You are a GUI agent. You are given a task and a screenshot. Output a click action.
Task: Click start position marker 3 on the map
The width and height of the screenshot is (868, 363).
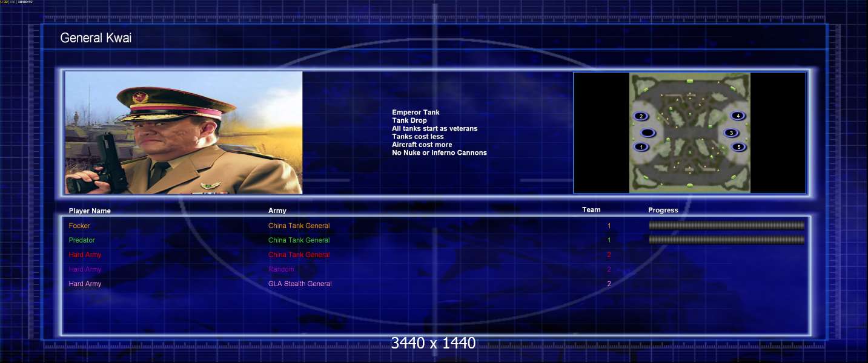[x=731, y=133]
